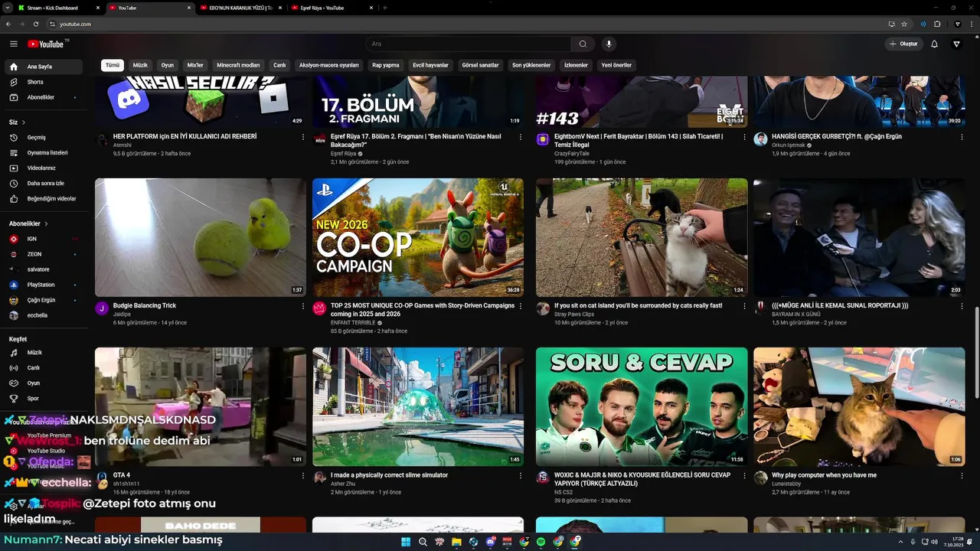Screen dimensions: 980x551
Task: Select the Son yüklenenler filter chip
Action: tap(531, 65)
